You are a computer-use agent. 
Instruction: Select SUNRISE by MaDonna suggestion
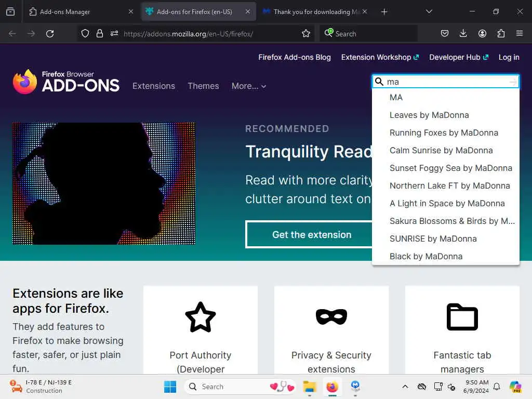coord(445,238)
